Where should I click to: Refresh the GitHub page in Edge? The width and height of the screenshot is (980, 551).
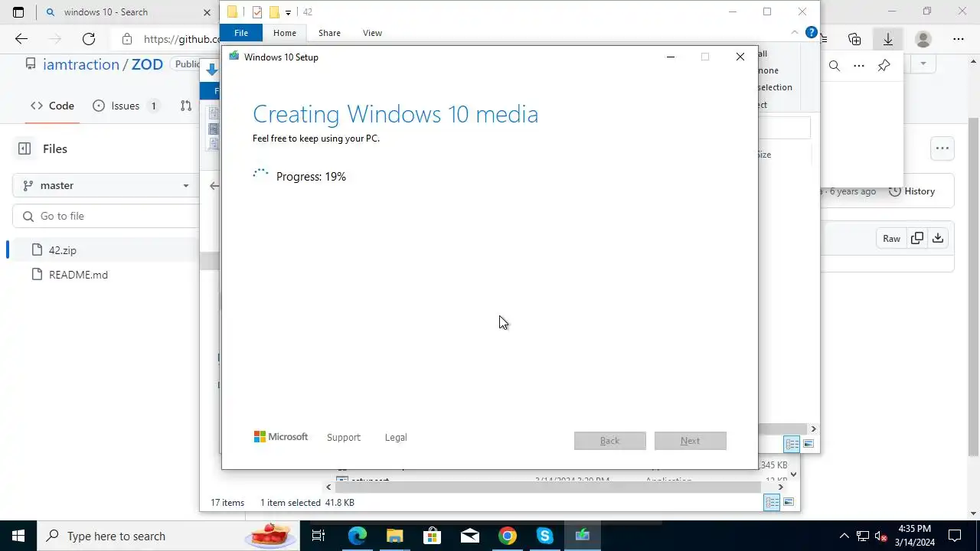(x=89, y=39)
